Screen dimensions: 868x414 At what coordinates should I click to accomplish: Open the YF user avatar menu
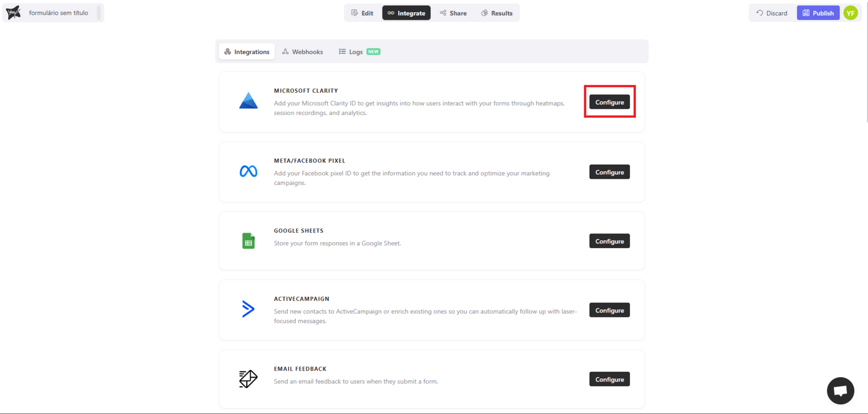851,13
